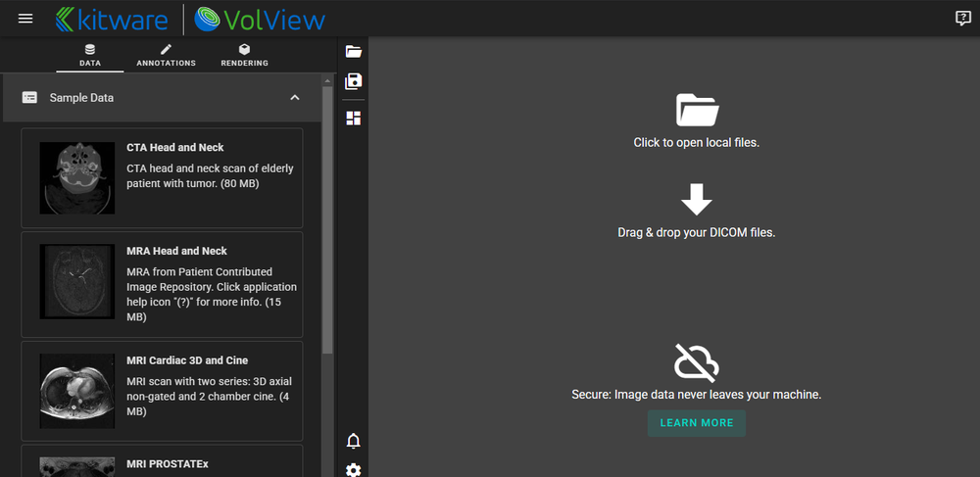This screenshot has height=477, width=980.
Task: Click the 'Click to open local files' text
Action: point(696,142)
